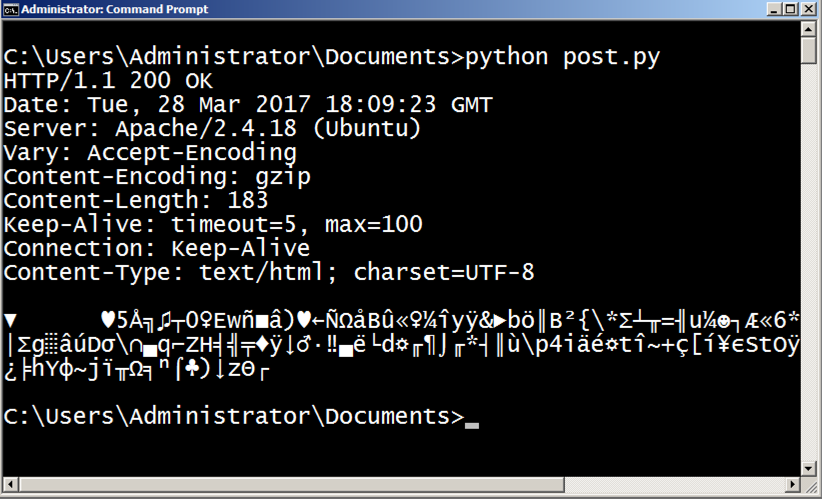Click the "Server: Apache/2.4.18 (Ubuntu)" line
Viewport: 822px width, 500px height.
tap(212, 129)
